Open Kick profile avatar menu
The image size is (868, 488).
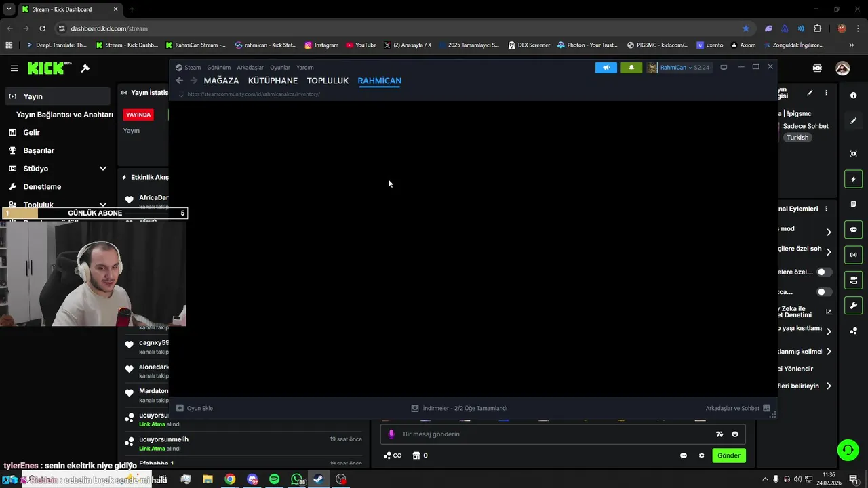click(843, 68)
